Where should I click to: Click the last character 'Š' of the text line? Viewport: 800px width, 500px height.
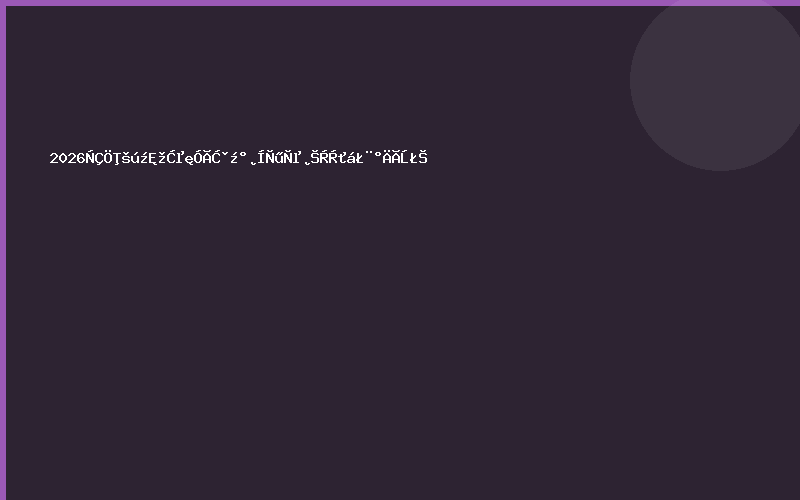coord(422,157)
